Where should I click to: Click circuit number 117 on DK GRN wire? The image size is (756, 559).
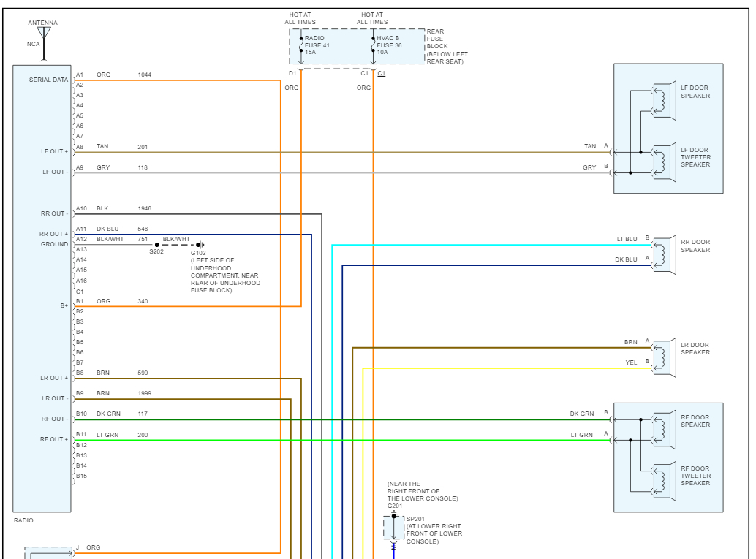(x=143, y=414)
